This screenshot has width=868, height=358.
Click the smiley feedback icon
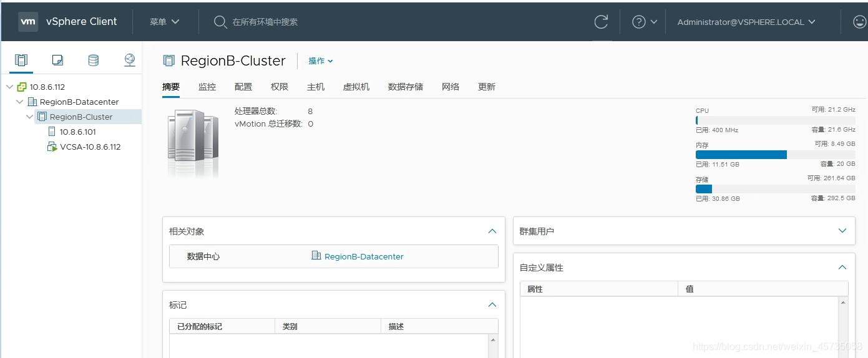tap(859, 22)
